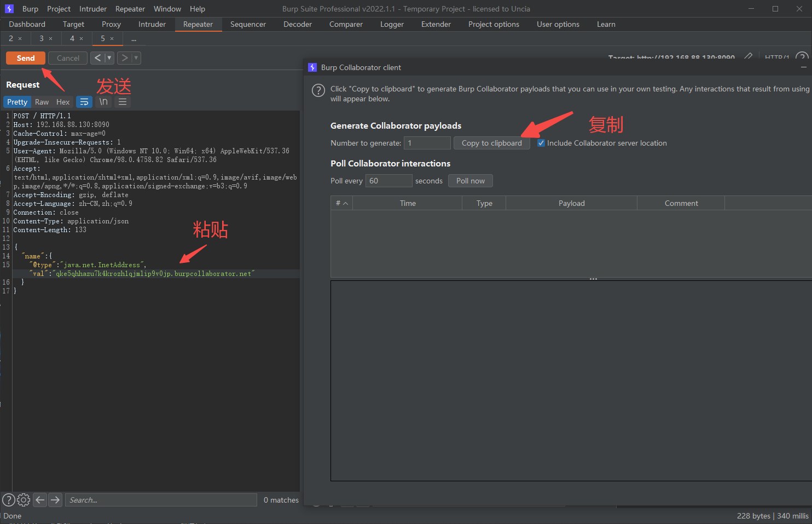Click the Content-Type: application/json header line
812x524 pixels.
pyautogui.click(x=71, y=221)
